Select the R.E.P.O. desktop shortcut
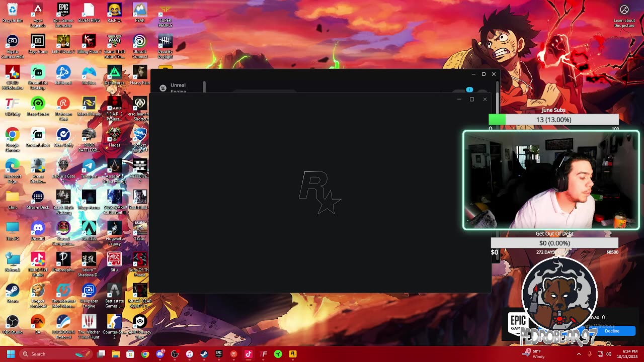The width and height of the screenshot is (644, 362). (x=114, y=14)
